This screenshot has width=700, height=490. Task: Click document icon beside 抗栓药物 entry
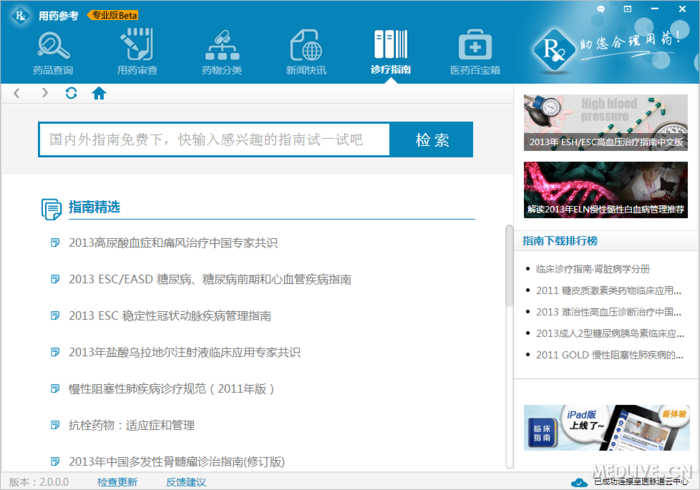(x=55, y=425)
